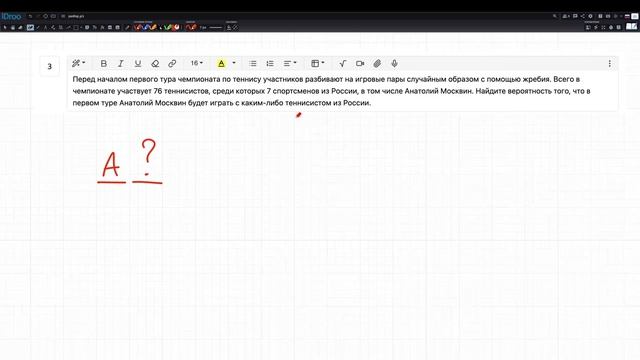Select the highlighted freehand pen tool
640x360 pixels.
30,27
